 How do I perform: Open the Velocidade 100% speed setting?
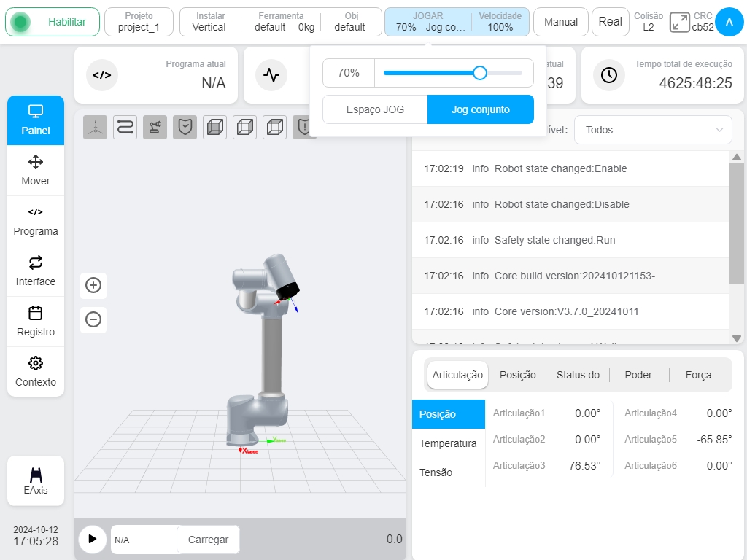500,22
